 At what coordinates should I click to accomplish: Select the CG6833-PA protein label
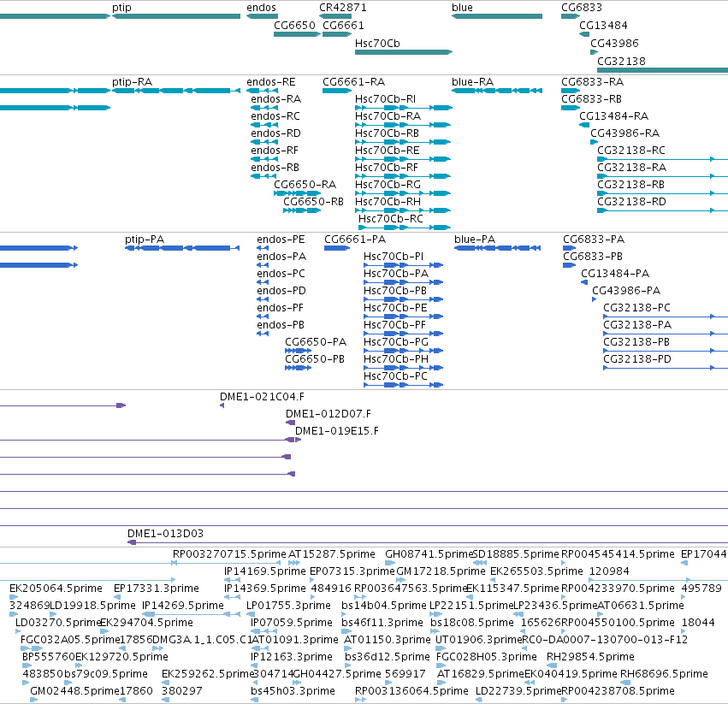pos(594,240)
